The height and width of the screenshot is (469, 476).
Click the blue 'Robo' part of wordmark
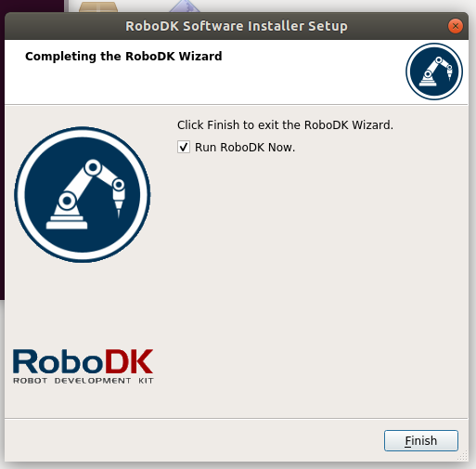tap(58, 361)
